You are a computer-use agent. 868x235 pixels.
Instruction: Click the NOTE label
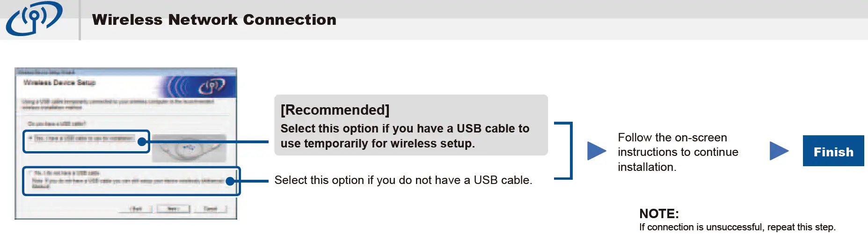[x=658, y=213]
